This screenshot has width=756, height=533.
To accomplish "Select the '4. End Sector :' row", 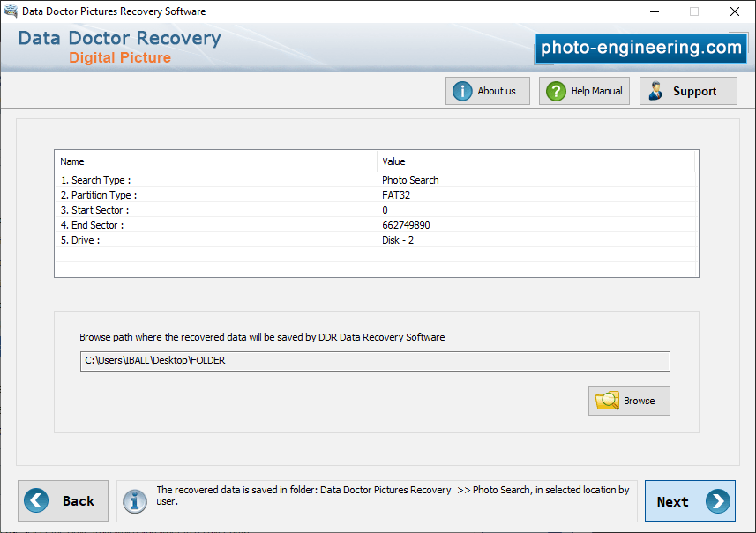I will coord(376,225).
